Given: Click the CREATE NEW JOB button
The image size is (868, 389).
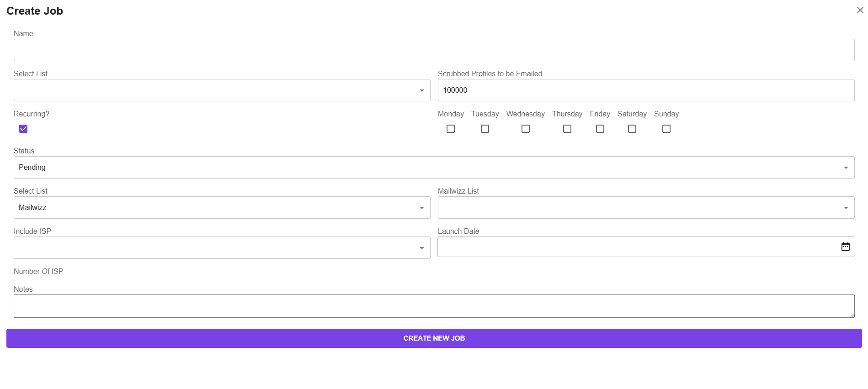Looking at the screenshot, I should (434, 338).
